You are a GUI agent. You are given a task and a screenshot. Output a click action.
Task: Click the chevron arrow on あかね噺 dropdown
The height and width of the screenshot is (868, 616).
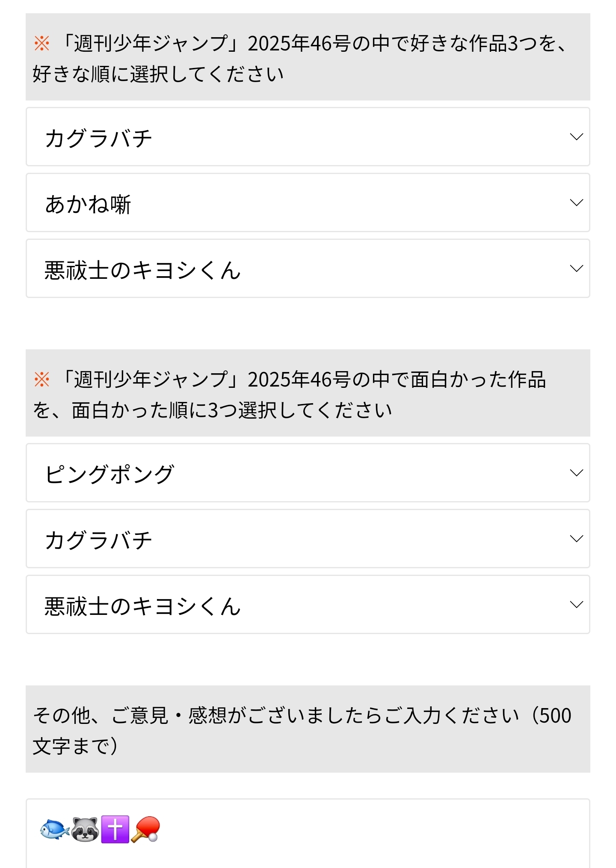pyautogui.click(x=576, y=203)
